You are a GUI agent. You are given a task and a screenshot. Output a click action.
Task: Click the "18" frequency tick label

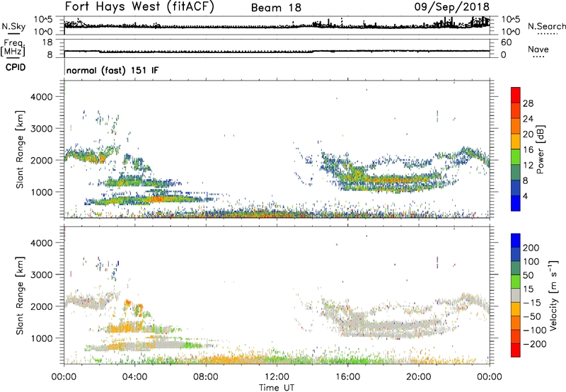point(47,42)
